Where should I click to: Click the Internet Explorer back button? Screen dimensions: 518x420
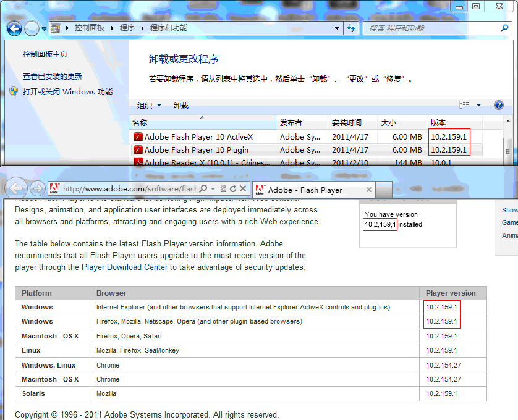click(17, 189)
